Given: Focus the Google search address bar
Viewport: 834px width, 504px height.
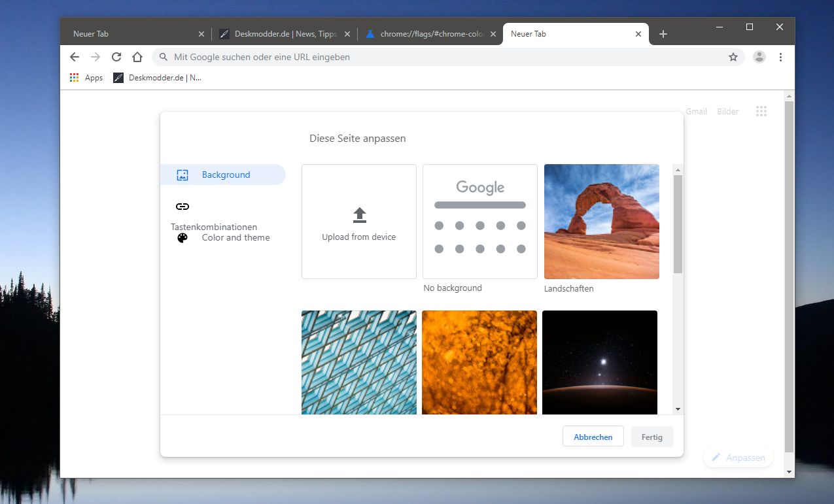Looking at the screenshot, I should point(449,57).
